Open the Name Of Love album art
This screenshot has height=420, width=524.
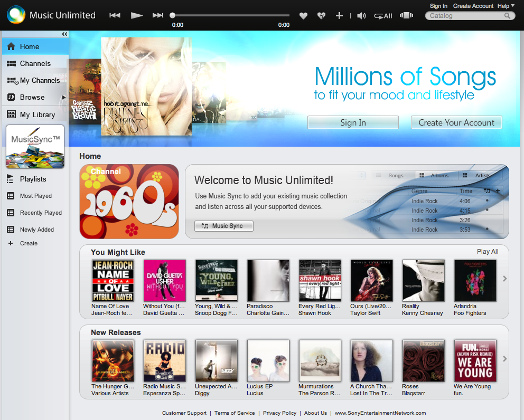pyautogui.click(x=113, y=281)
